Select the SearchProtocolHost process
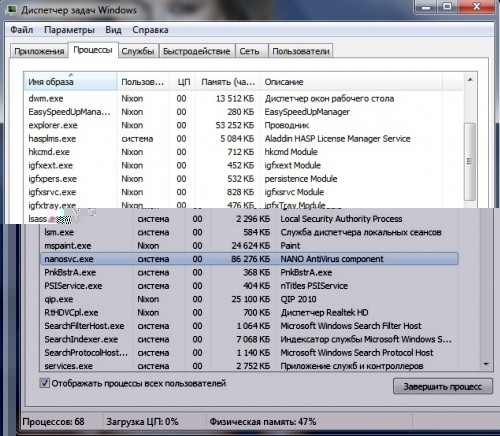 (x=249, y=352)
